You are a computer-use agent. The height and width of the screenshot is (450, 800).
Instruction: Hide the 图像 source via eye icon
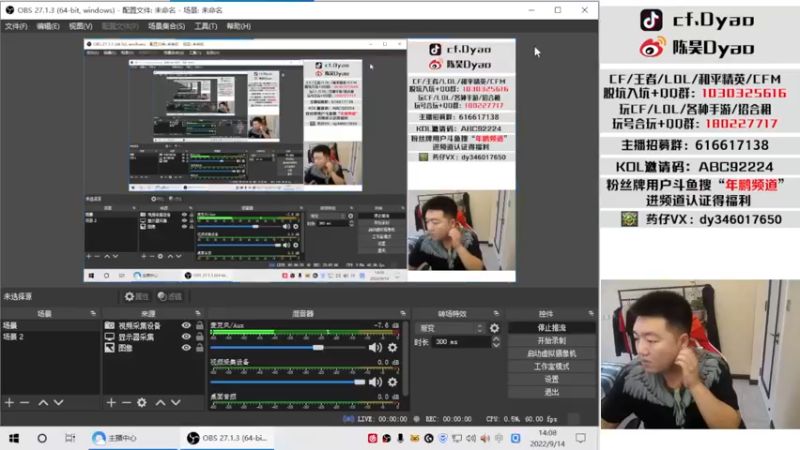[186, 348]
